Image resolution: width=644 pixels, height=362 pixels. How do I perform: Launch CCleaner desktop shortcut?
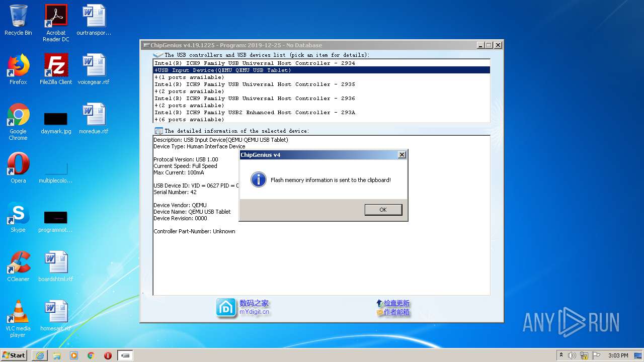[x=18, y=266]
